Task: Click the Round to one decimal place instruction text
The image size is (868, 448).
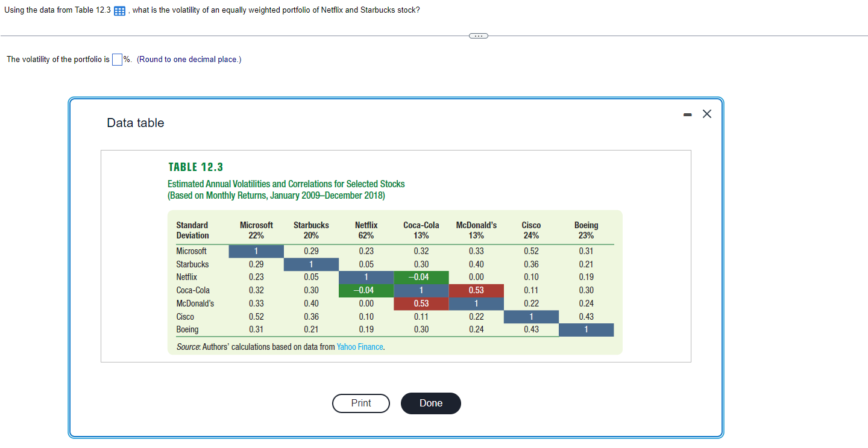Action: (x=187, y=59)
